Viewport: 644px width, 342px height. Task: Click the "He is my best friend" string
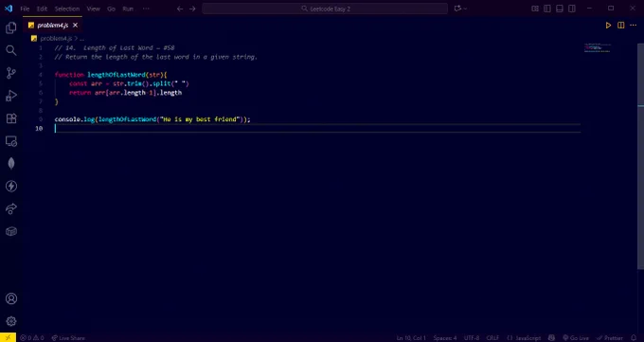[200, 119]
